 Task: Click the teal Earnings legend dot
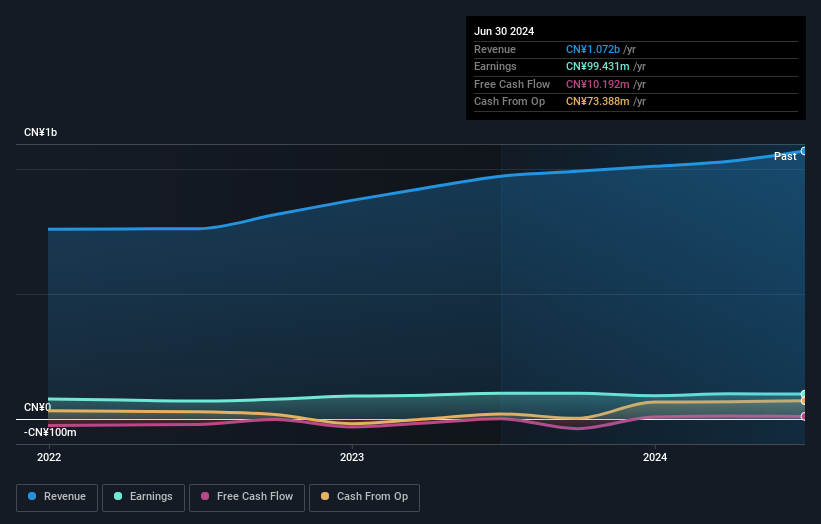click(x=118, y=496)
